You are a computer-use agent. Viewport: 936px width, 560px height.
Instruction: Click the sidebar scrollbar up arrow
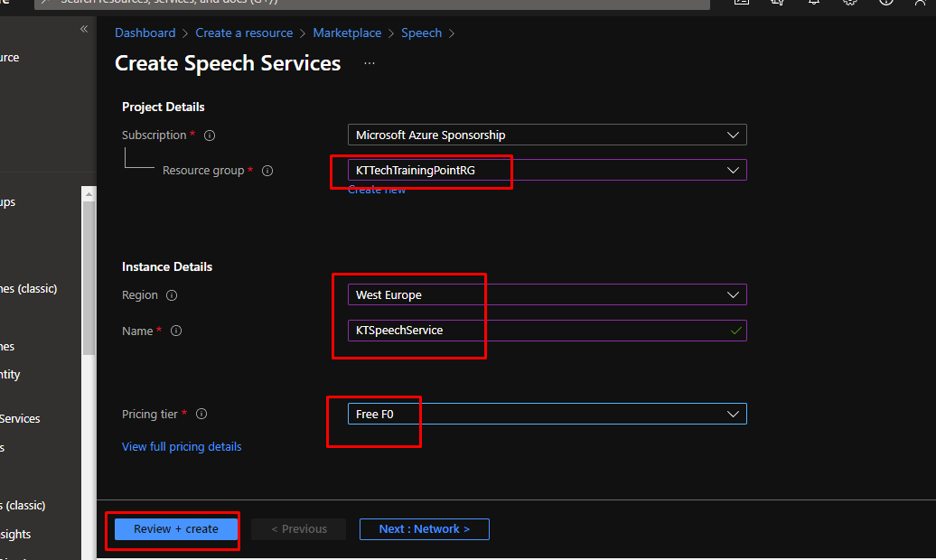point(89,193)
